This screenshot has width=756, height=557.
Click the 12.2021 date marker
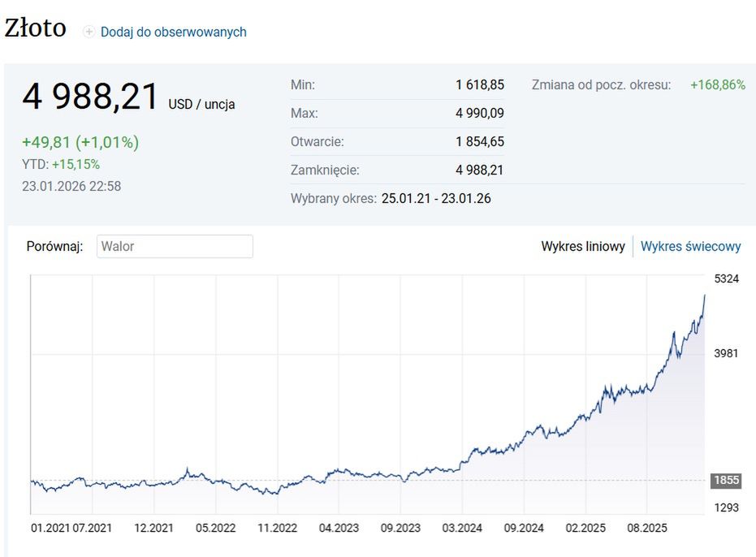tap(154, 528)
